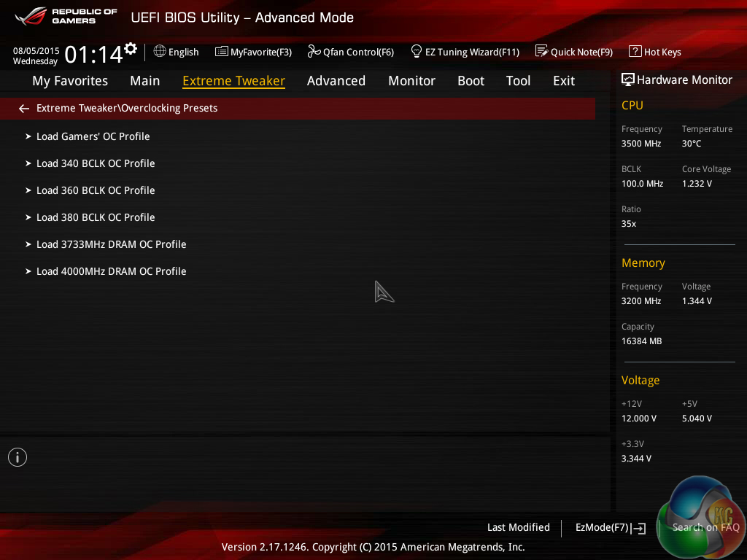This screenshot has width=747, height=560.
Task: Select English language option
Action: click(183, 52)
